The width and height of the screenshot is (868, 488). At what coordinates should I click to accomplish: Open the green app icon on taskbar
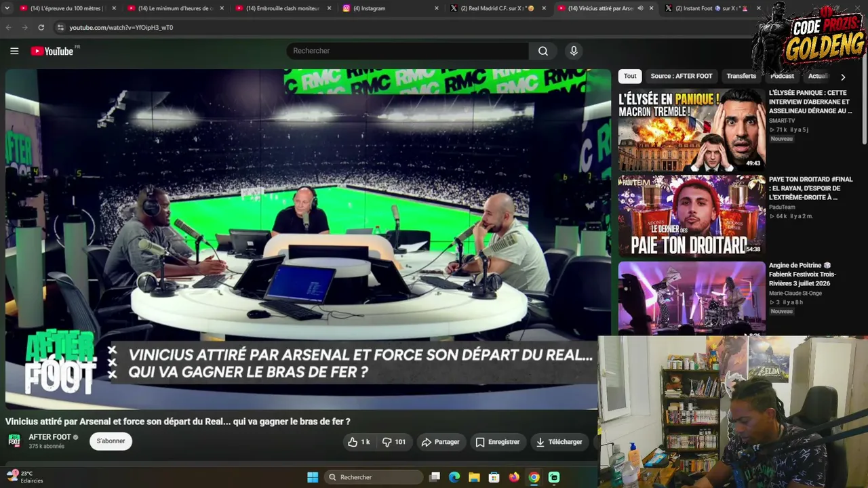pos(554,477)
